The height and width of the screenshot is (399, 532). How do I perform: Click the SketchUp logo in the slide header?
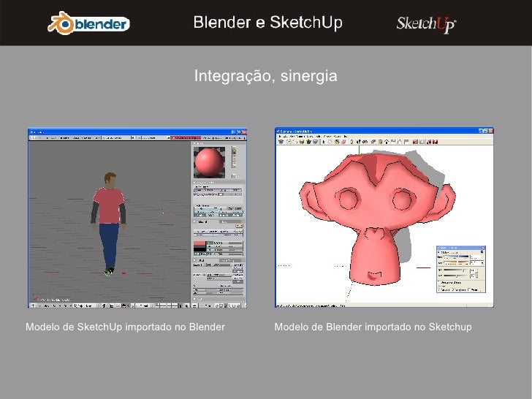tap(426, 24)
